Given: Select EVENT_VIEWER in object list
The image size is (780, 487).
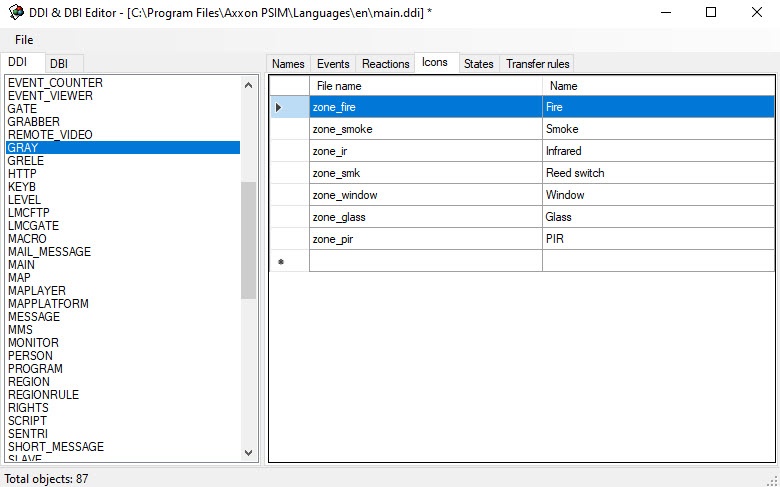Looking at the screenshot, I should (x=123, y=96).
